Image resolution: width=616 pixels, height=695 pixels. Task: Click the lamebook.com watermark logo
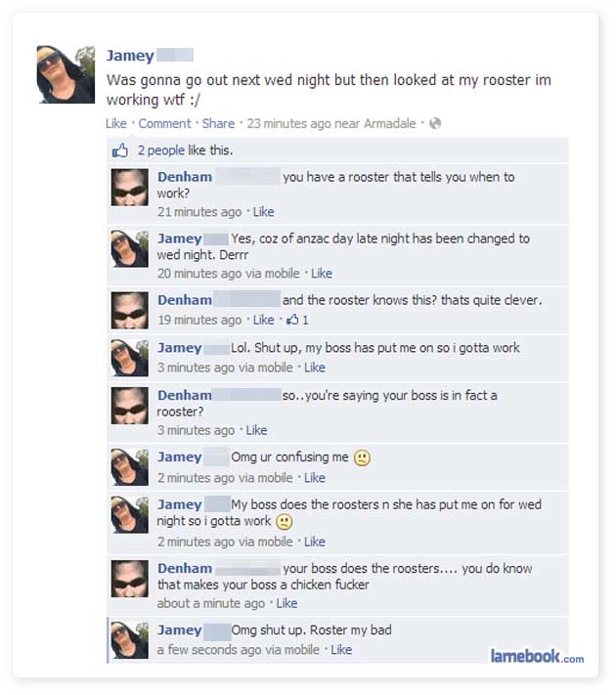tap(537, 656)
